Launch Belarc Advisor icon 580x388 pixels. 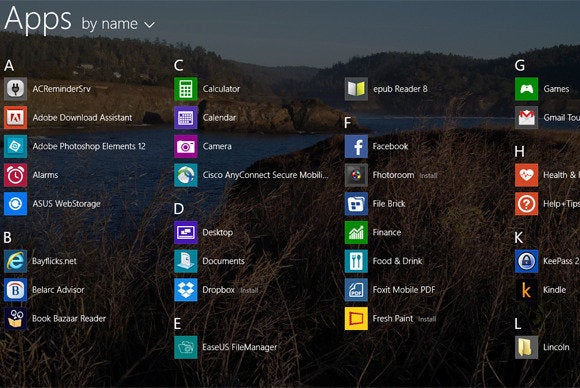pyautogui.click(x=16, y=290)
